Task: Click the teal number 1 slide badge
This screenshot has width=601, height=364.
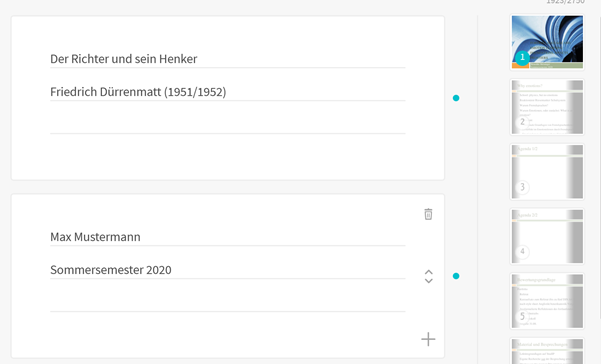Action: point(522,57)
